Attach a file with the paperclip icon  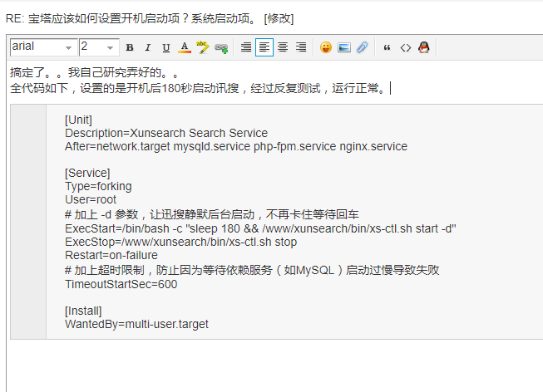pos(363,47)
